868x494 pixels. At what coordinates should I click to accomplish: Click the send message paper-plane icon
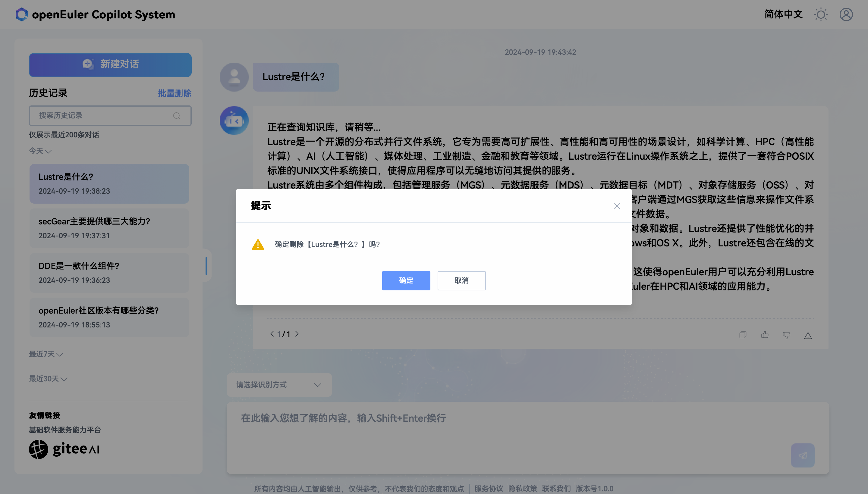coord(803,455)
